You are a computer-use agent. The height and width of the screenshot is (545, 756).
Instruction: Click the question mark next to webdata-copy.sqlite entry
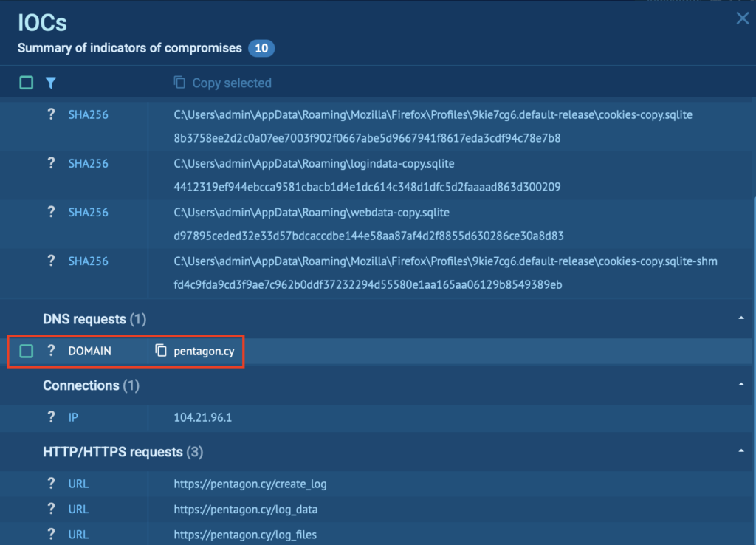tap(50, 212)
